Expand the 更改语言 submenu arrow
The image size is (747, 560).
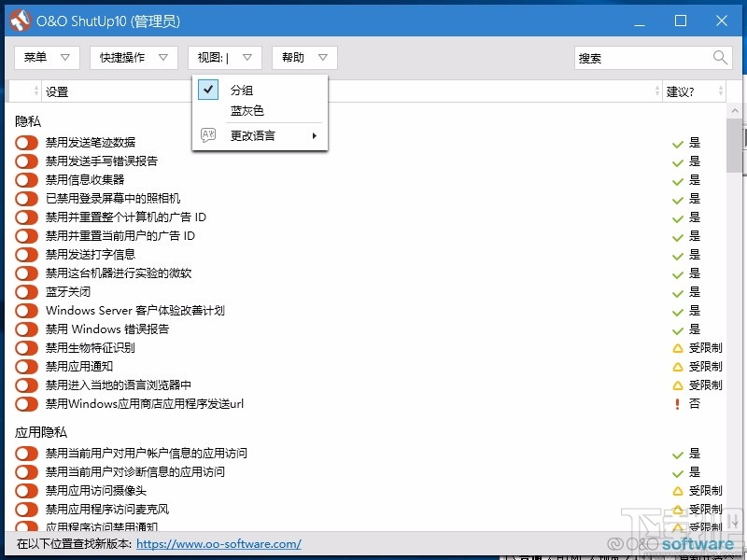pos(315,135)
